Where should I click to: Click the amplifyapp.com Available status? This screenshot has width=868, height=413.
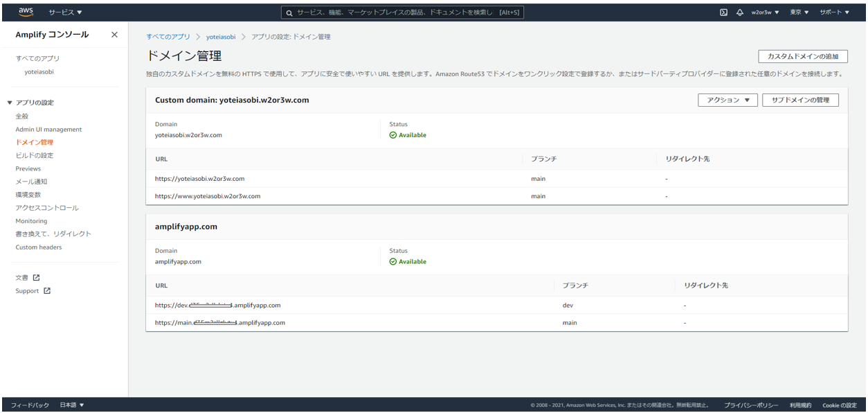(x=408, y=262)
